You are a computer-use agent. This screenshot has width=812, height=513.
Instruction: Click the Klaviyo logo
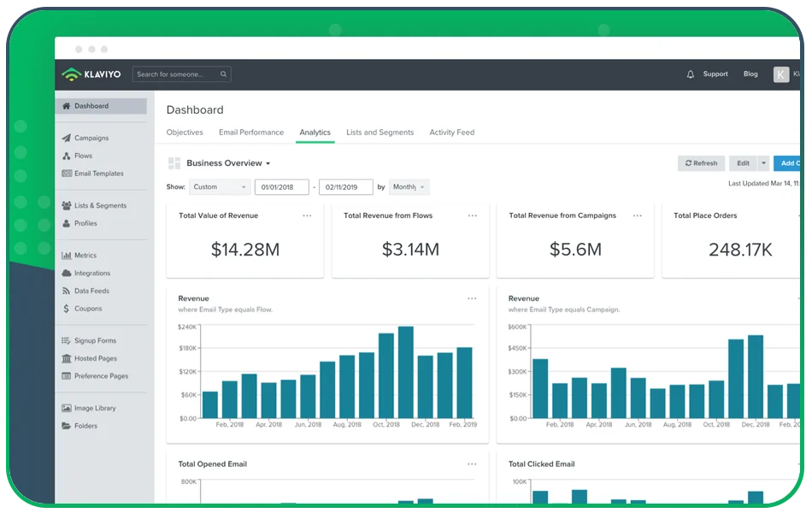[91, 74]
